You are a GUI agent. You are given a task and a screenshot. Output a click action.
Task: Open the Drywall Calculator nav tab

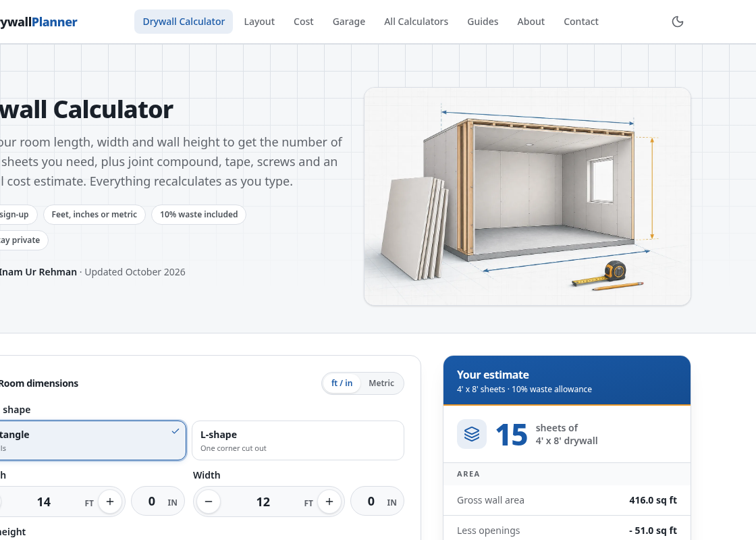point(184,22)
